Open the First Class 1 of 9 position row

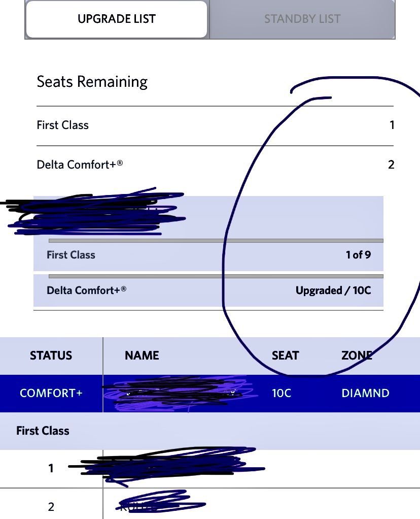pyautogui.click(x=208, y=255)
